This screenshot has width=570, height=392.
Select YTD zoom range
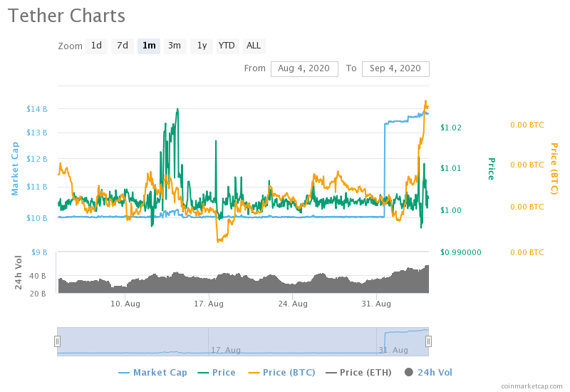pyautogui.click(x=227, y=46)
